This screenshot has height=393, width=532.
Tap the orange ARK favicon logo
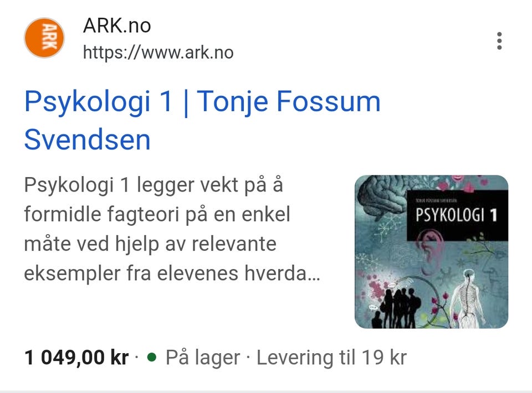(44, 38)
